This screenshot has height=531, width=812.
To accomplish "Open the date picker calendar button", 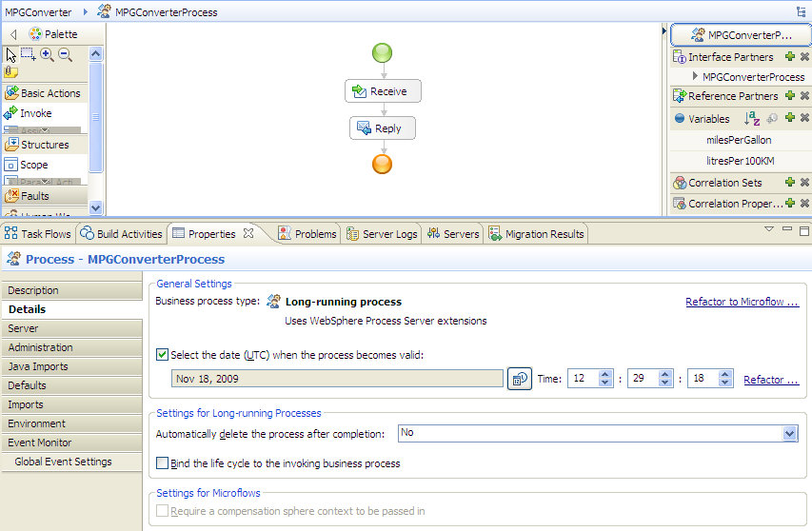I will (x=520, y=379).
